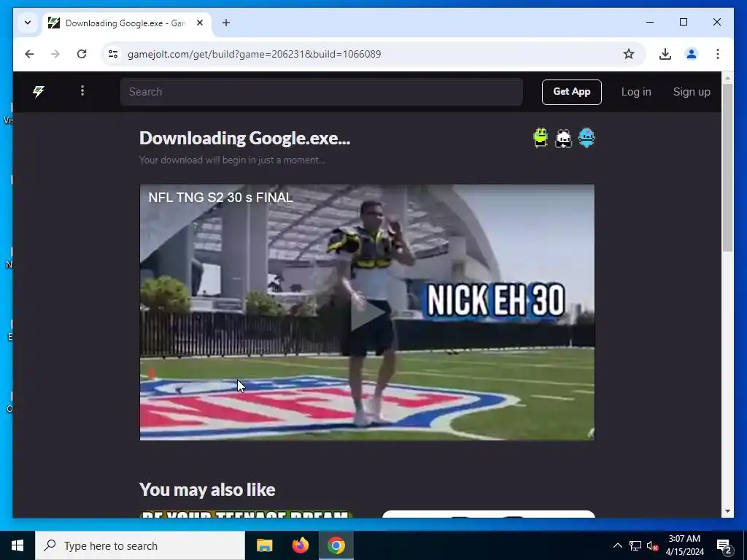Open a new browser tab
This screenshot has height=560, width=747.
pyautogui.click(x=226, y=23)
